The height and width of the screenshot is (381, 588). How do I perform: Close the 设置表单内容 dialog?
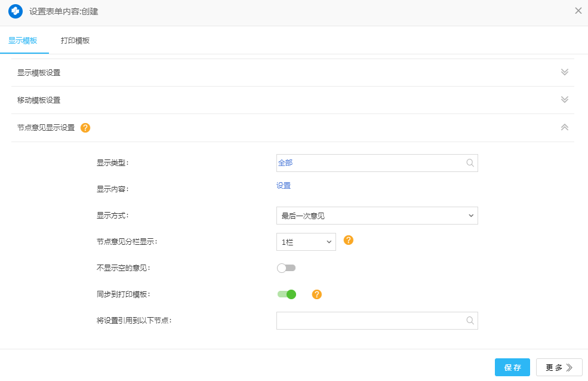pyautogui.click(x=578, y=11)
